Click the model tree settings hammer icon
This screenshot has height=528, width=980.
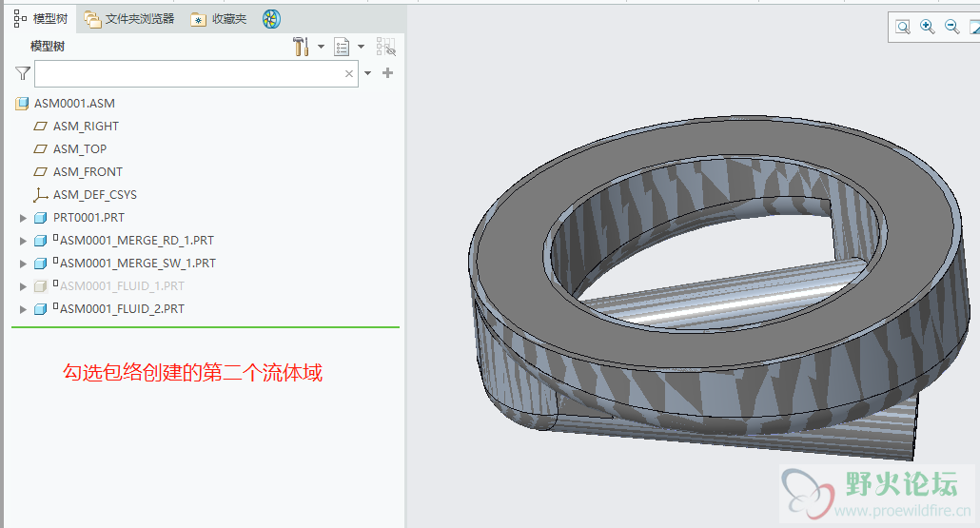coord(302,47)
